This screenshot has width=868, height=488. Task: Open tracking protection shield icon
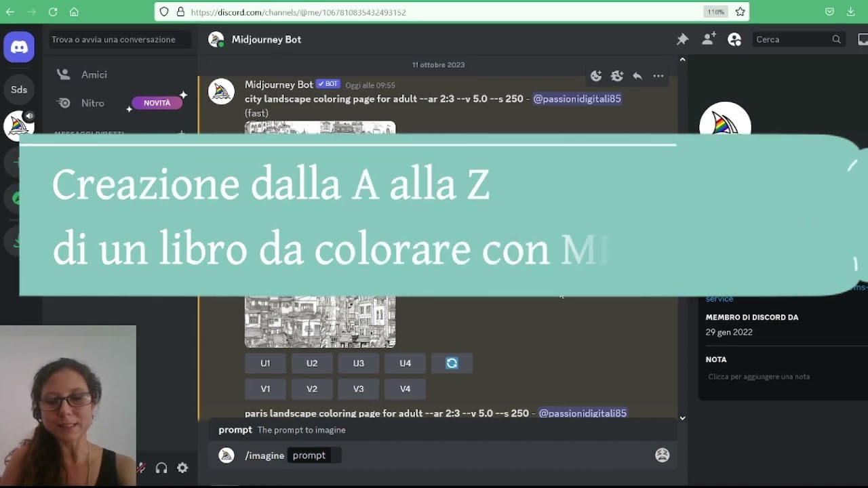pyautogui.click(x=164, y=12)
